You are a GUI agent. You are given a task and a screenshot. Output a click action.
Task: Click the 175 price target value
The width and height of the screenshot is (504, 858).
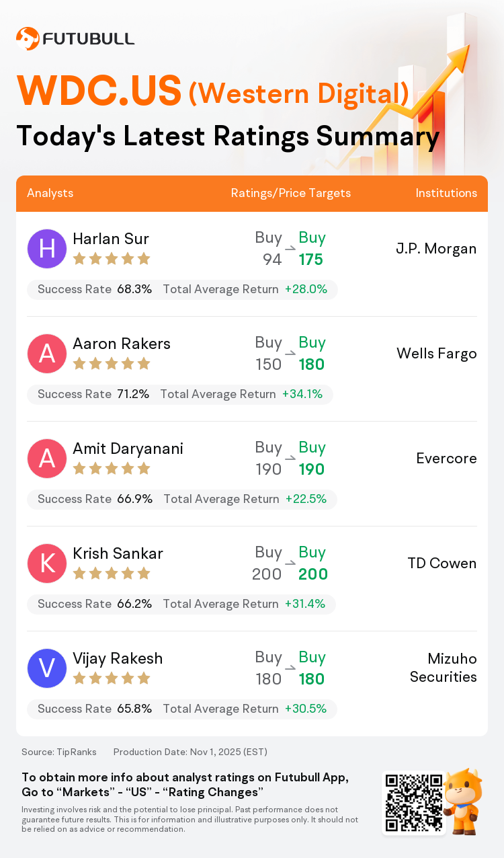[311, 260]
